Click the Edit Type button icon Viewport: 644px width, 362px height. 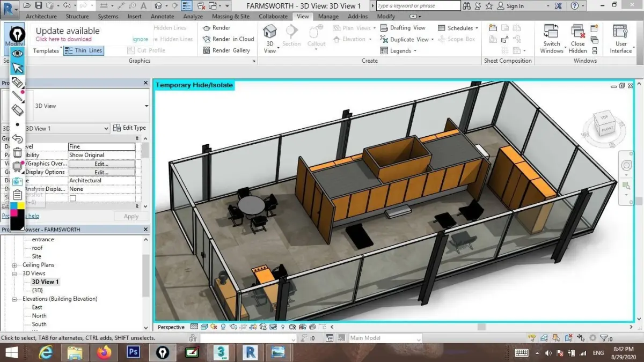(x=117, y=128)
